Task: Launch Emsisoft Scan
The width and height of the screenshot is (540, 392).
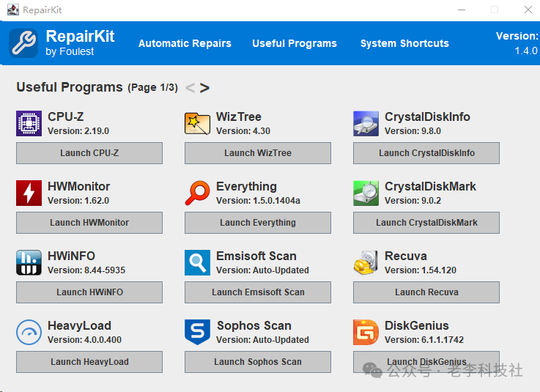Action: tap(258, 292)
